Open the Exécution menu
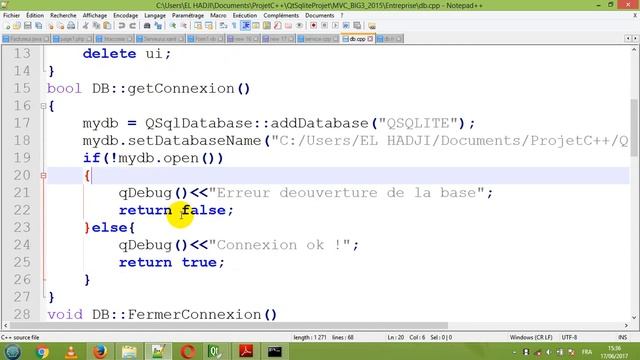The image size is (640, 360). (245, 15)
